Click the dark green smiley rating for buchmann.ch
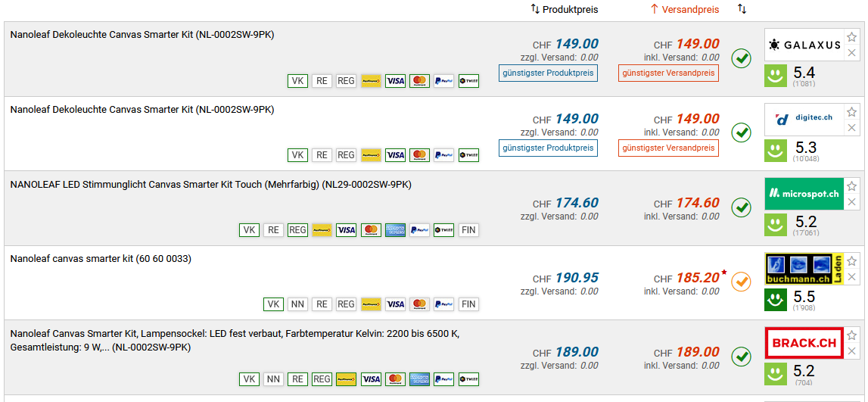868x402 pixels. (775, 299)
